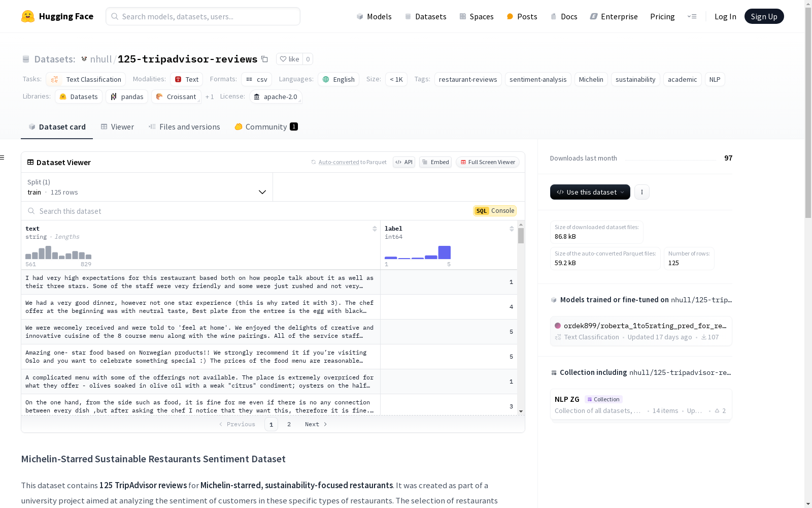Viewport: 812px width, 508px height.
Task: Open the Community tab
Action: [266, 127]
